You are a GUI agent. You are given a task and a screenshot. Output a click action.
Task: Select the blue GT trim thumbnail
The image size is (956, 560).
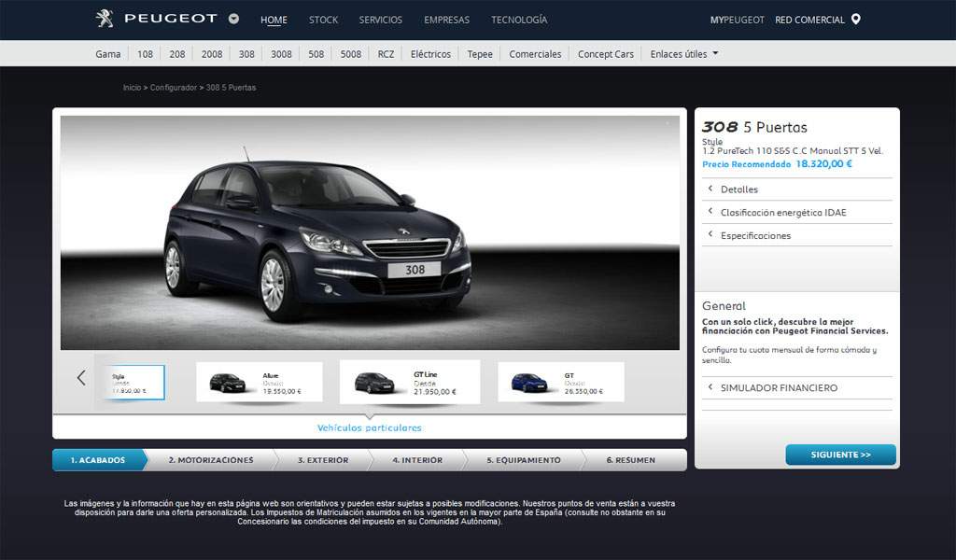pos(561,382)
